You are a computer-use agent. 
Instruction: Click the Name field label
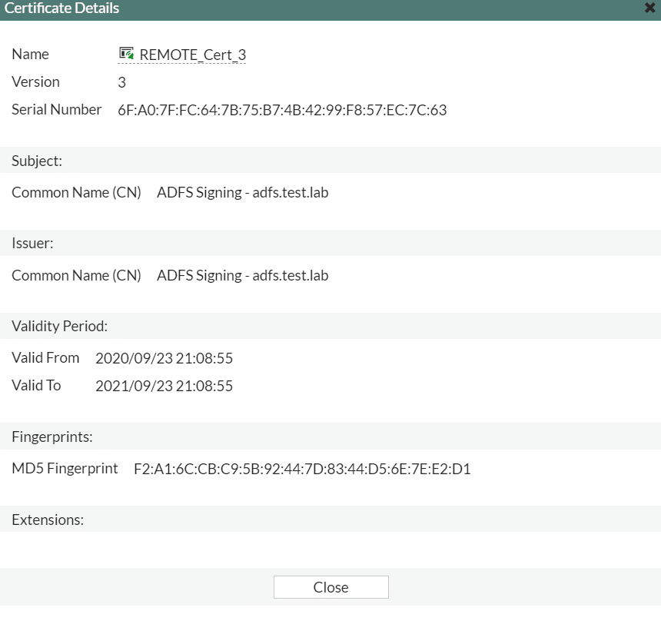[x=30, y=55]
